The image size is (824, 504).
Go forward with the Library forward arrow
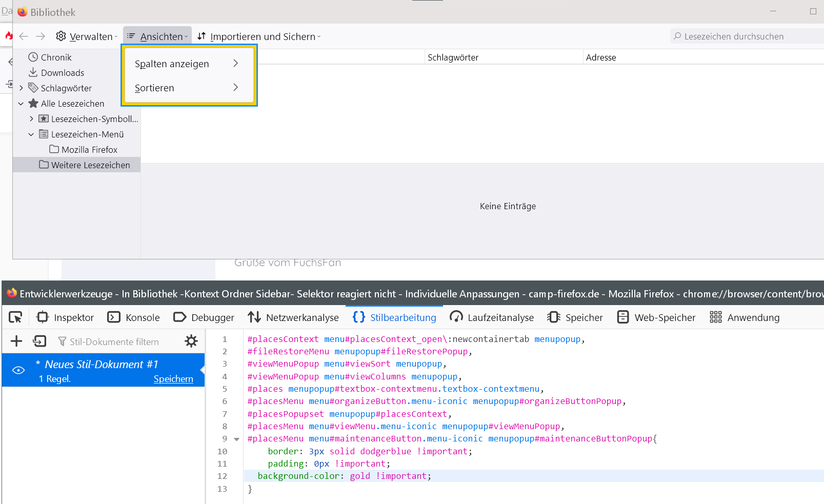(x=41, y=36)
